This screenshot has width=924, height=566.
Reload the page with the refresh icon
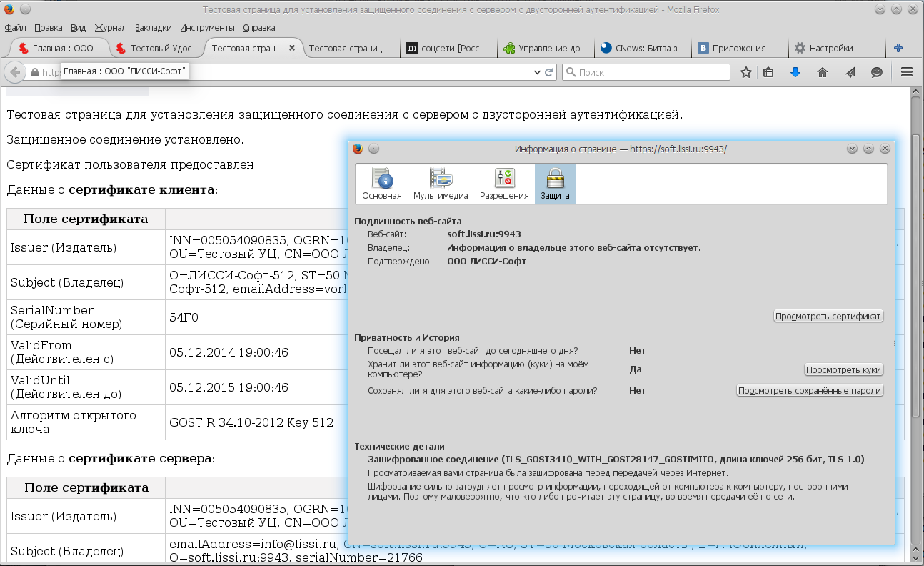click(549, 72)
